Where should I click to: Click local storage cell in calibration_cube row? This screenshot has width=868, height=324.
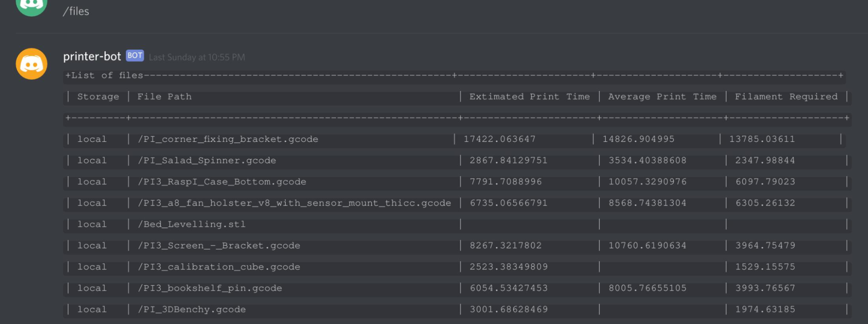point(92,267)
